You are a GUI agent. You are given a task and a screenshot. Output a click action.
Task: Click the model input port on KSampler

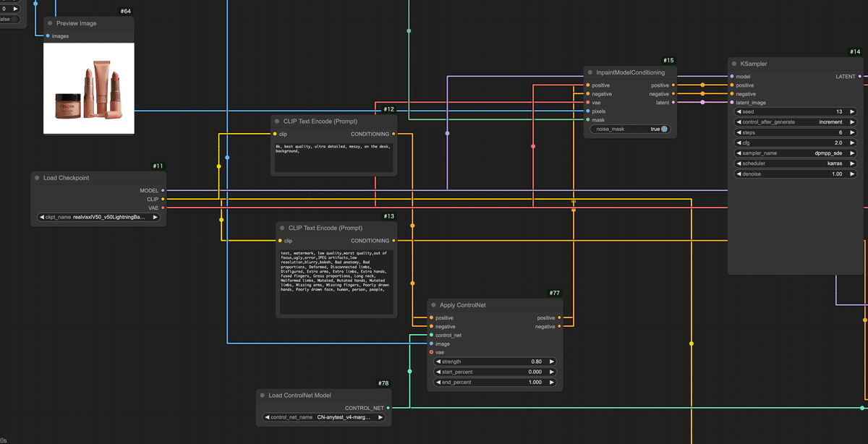[x=731, y=76]
